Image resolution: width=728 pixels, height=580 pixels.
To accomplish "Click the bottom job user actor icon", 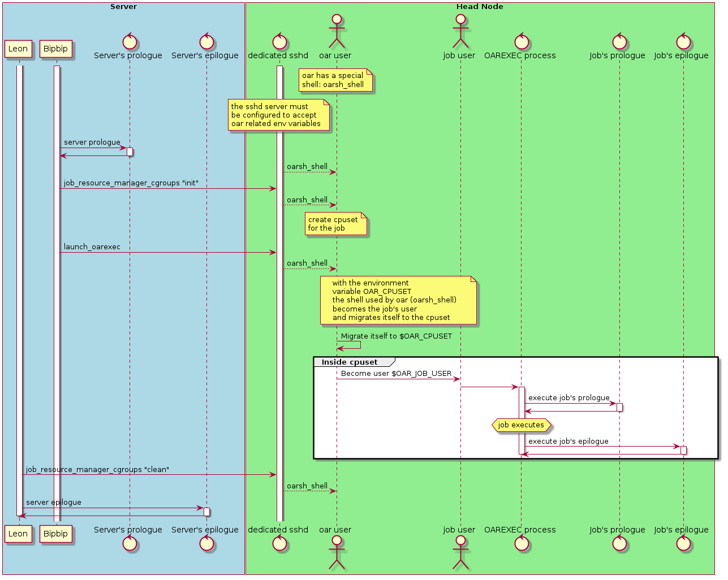I will coord(460,552).
